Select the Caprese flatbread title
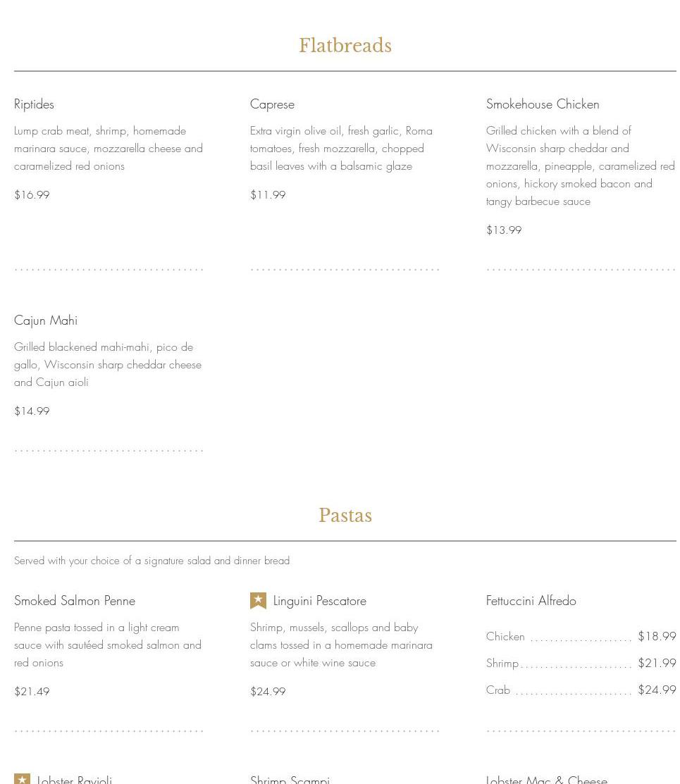This screenshot has width=680, height=784. click(272, 104)
